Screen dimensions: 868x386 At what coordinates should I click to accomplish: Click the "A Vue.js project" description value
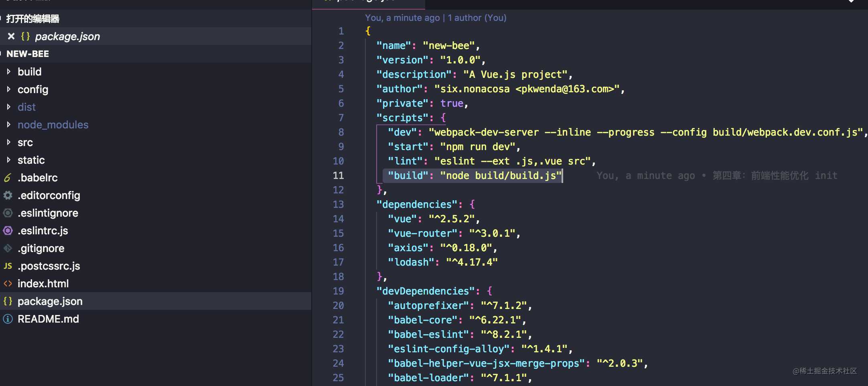tap(515, 74)
